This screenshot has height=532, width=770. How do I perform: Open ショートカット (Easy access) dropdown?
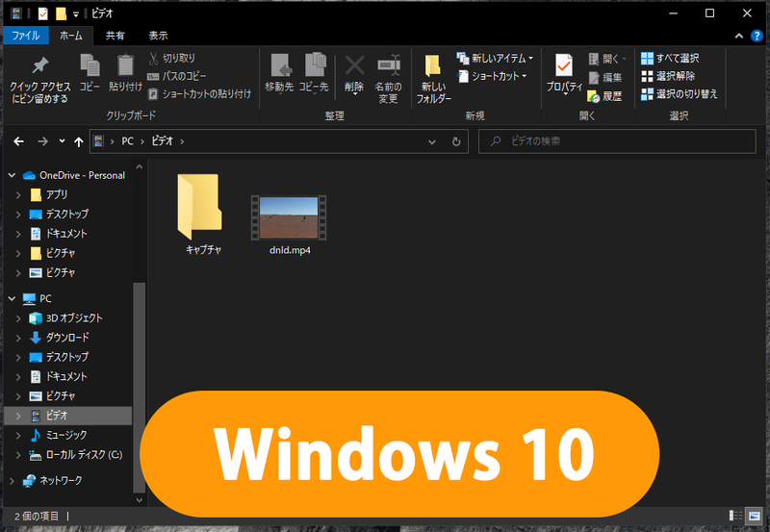(x=493, y=76)
